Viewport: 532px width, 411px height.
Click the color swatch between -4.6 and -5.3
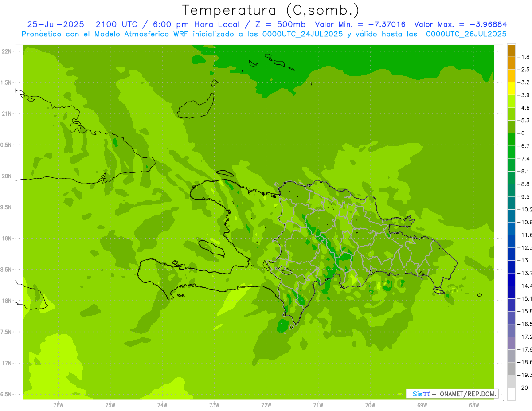pos(511,114)
